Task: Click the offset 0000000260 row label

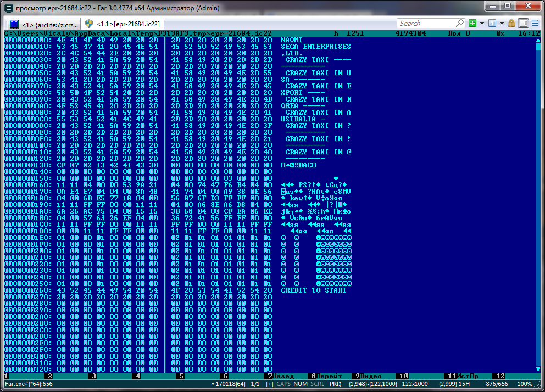Action: tap(28, 290)
